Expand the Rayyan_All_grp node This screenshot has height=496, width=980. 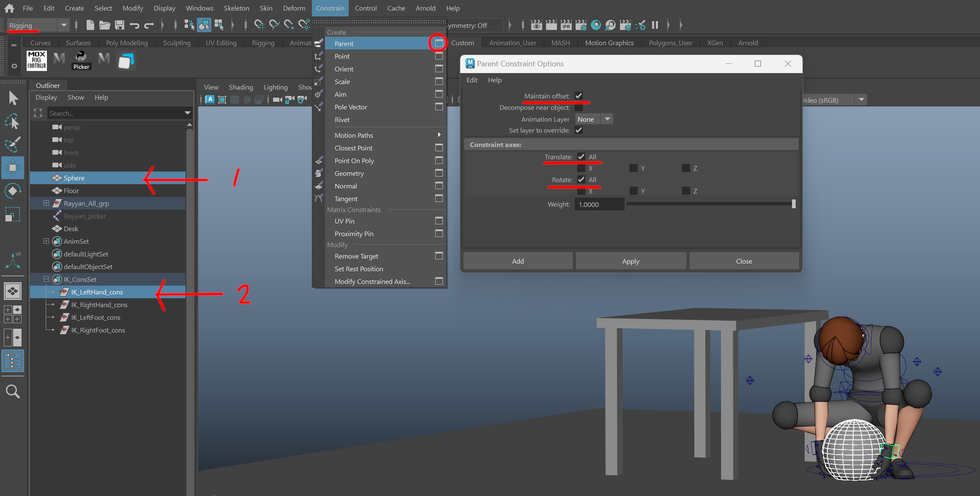coord(46,203)
